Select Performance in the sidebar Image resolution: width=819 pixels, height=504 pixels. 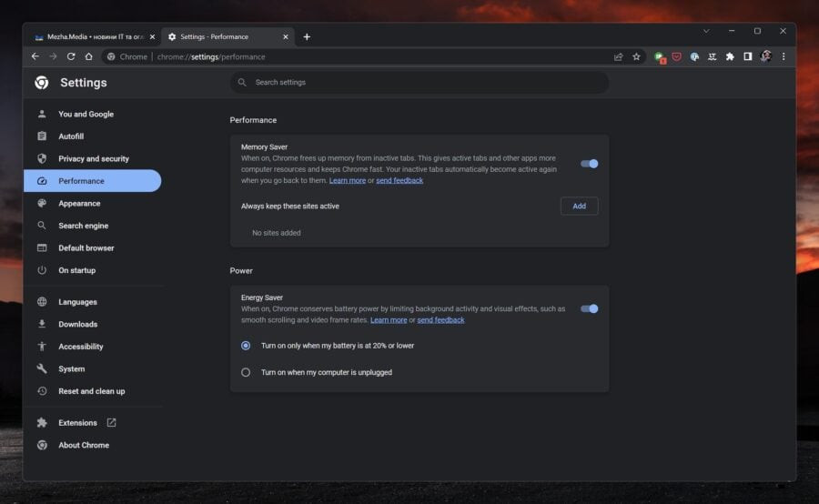[x=93, y=181]
